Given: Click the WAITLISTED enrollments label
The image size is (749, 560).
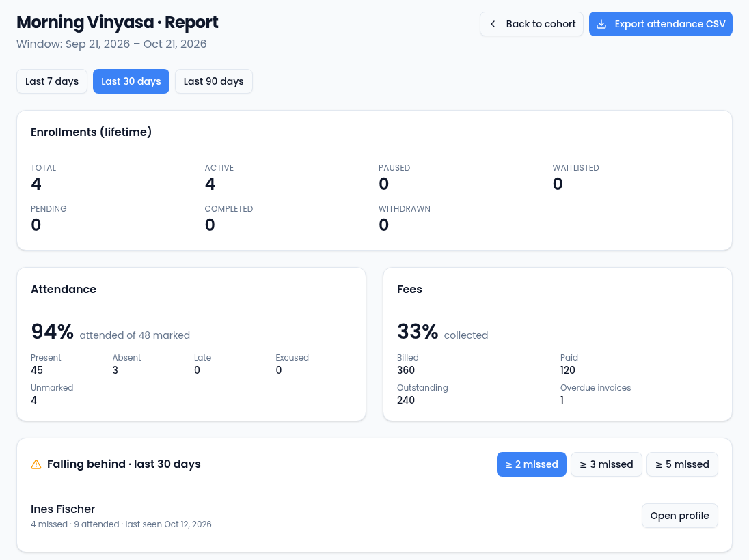Looking at the screenshot, I should pos(575,168).
